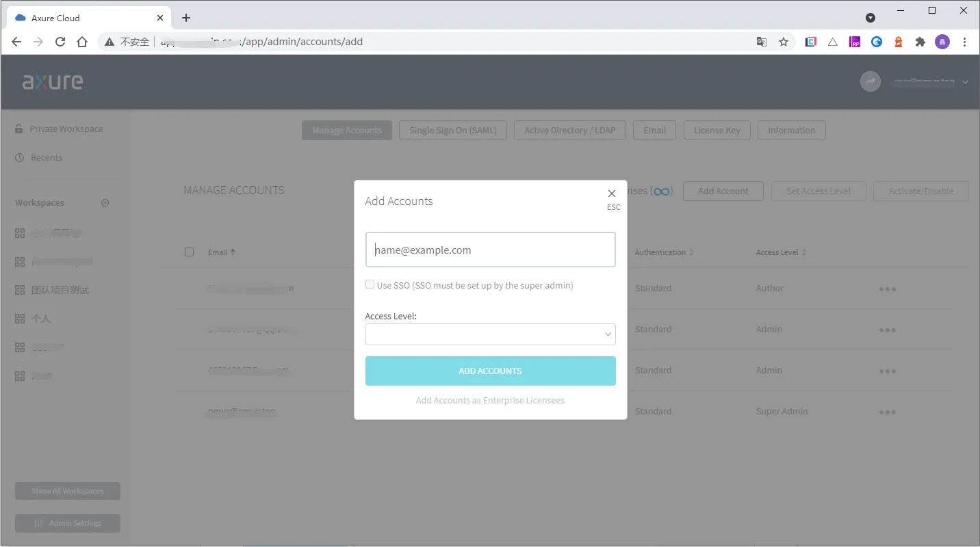Viewport: 980px width, 547px height.
Task: Open the three-dot menu for Super Admin row
Action: [x=888, y=412]
